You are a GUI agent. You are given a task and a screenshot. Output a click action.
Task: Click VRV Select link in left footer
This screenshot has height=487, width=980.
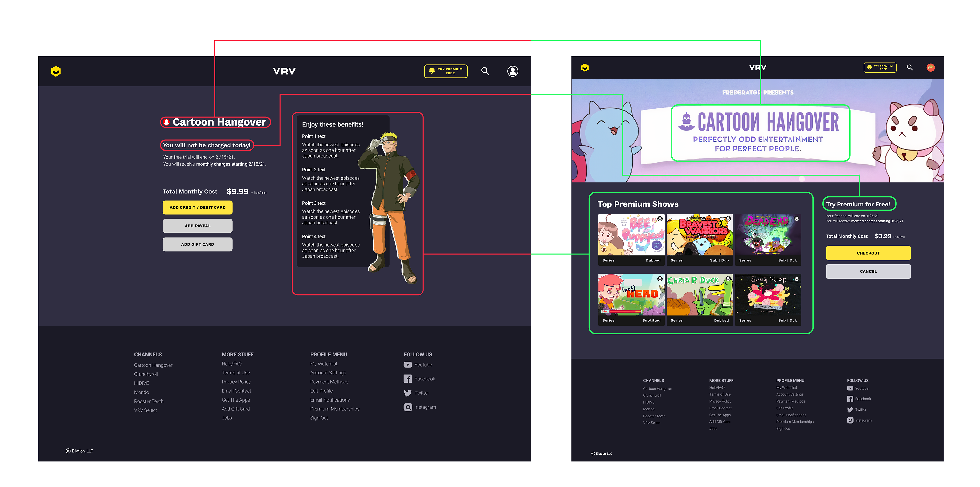coord(145,410)
